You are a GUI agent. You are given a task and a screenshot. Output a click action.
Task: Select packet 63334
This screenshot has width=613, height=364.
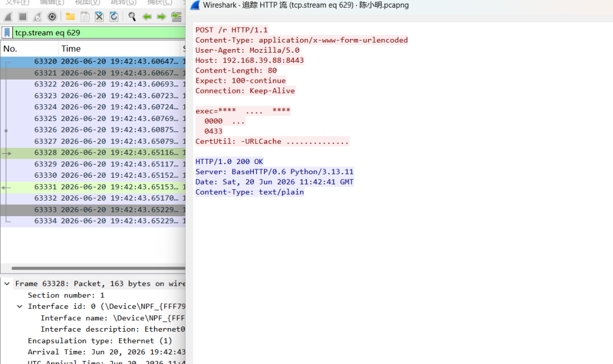pos(93,220)
